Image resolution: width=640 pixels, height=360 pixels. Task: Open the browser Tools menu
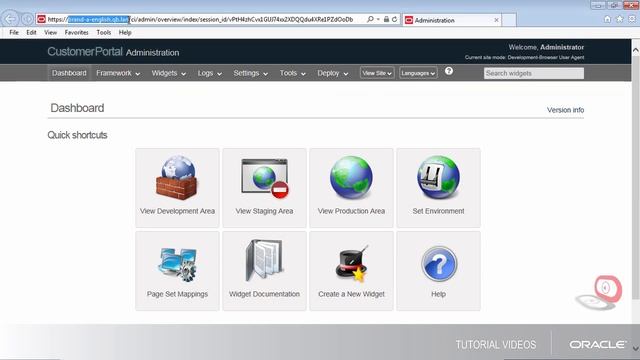point(104,32)
